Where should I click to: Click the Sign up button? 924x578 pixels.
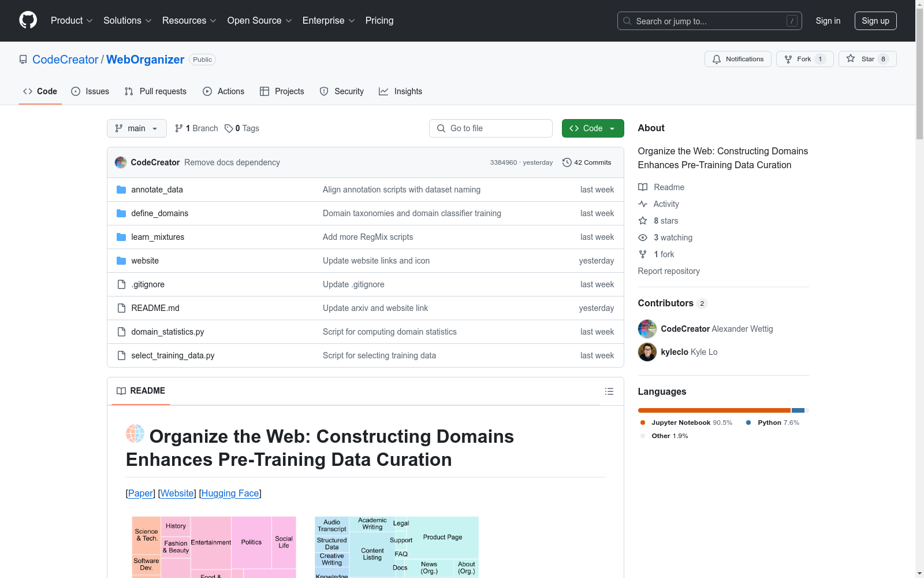click(875, 21)
